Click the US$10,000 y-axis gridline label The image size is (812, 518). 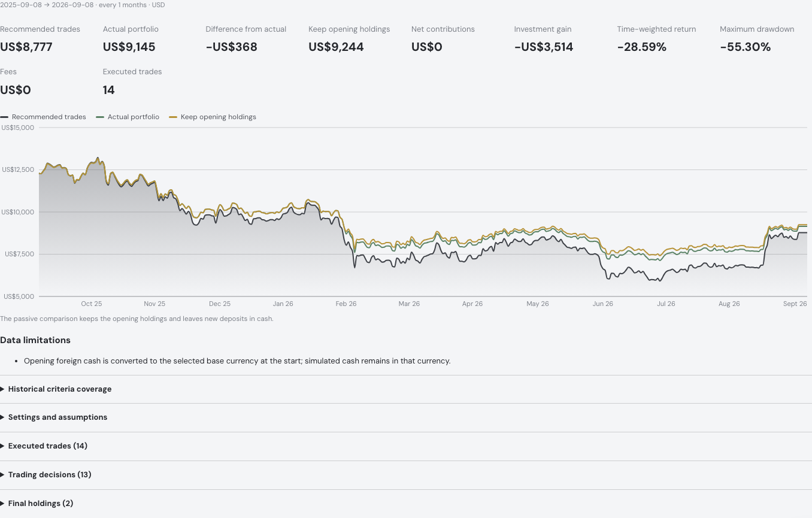tap(18, 212)
